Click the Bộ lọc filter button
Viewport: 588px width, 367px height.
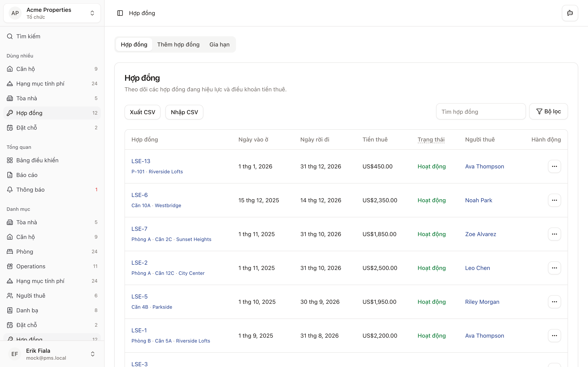click(548, 111)
